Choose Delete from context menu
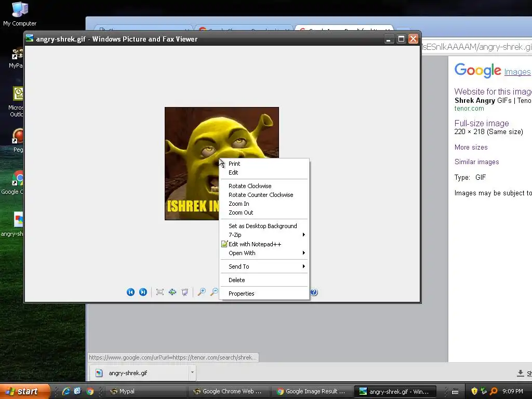Screen dimensions: 532x399 264,280
